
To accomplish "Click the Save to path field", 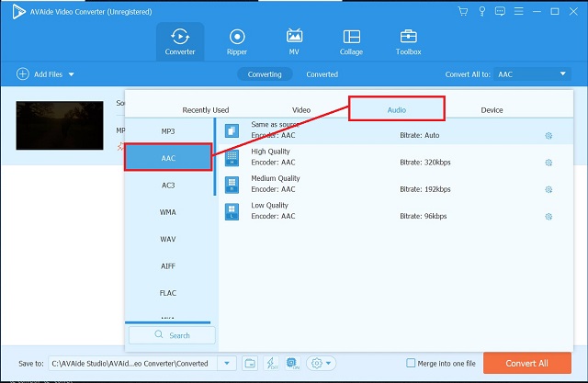I will click(x=132, y=363).
